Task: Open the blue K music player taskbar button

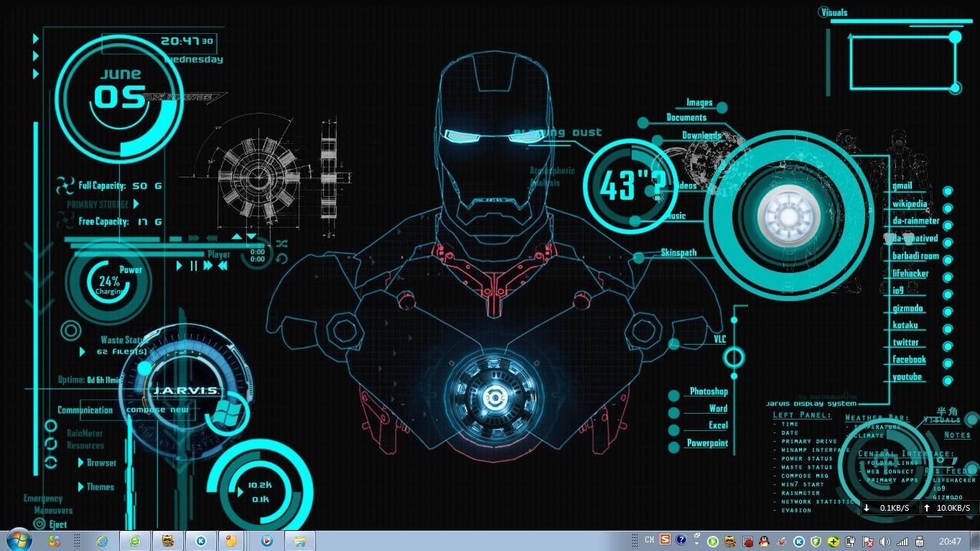Action: point(200,541)
